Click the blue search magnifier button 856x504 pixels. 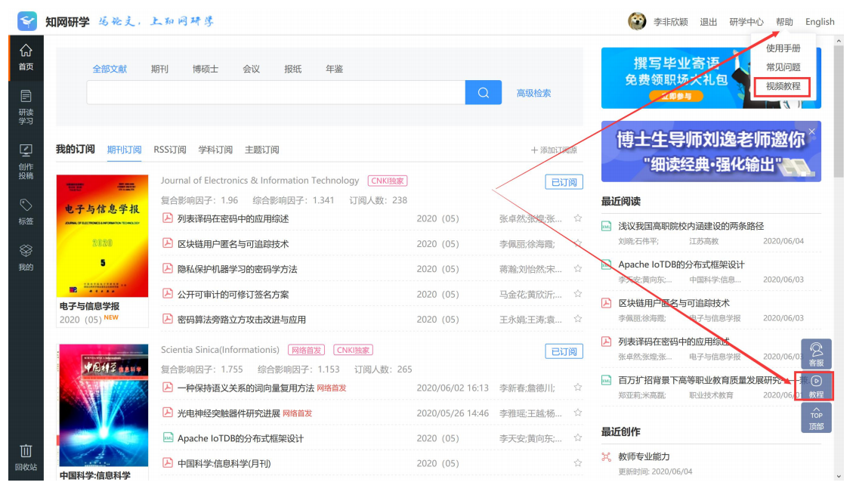(484, 93)
